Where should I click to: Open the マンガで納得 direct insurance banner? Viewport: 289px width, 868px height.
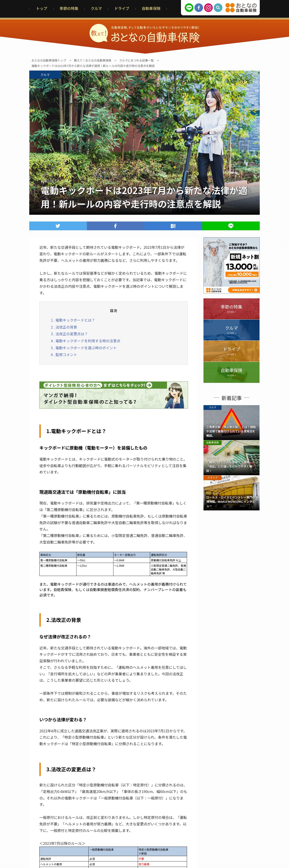tap(113, 395)
